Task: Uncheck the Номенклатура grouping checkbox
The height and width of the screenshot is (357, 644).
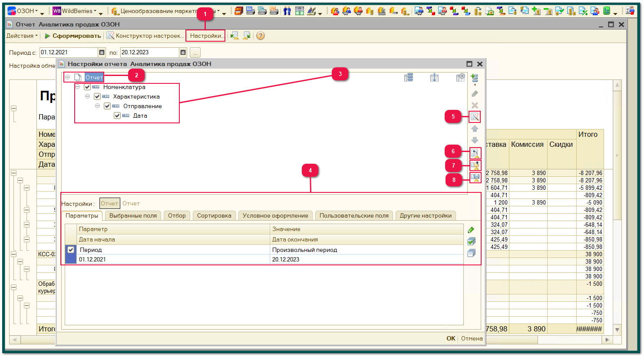Action: pos(87,87)
